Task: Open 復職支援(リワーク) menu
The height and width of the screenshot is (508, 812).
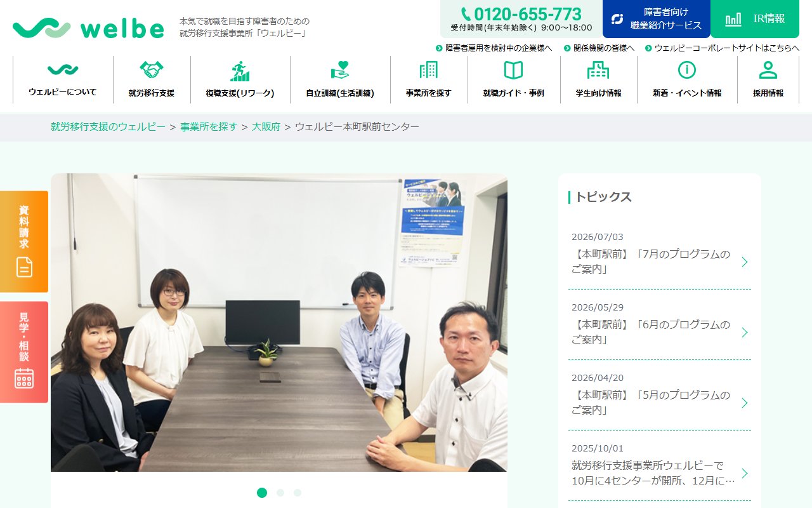Action: [240, 79]
